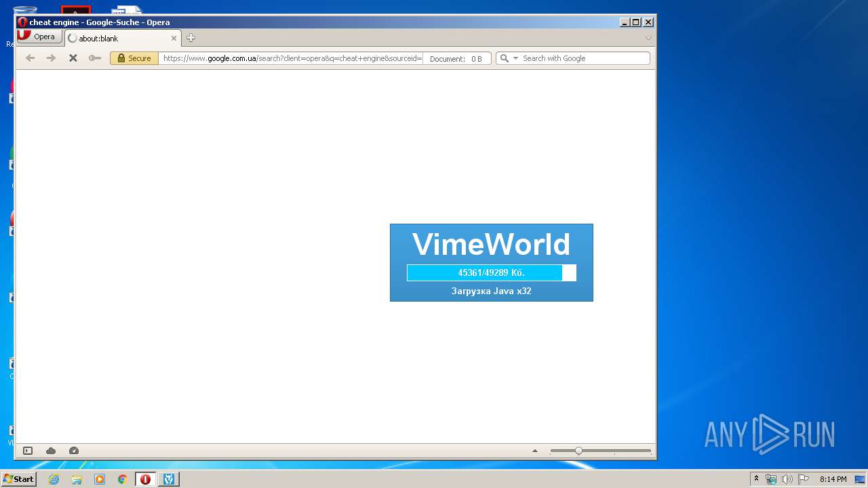
Task: Close the about:blank tab
Action: point(174,39)
